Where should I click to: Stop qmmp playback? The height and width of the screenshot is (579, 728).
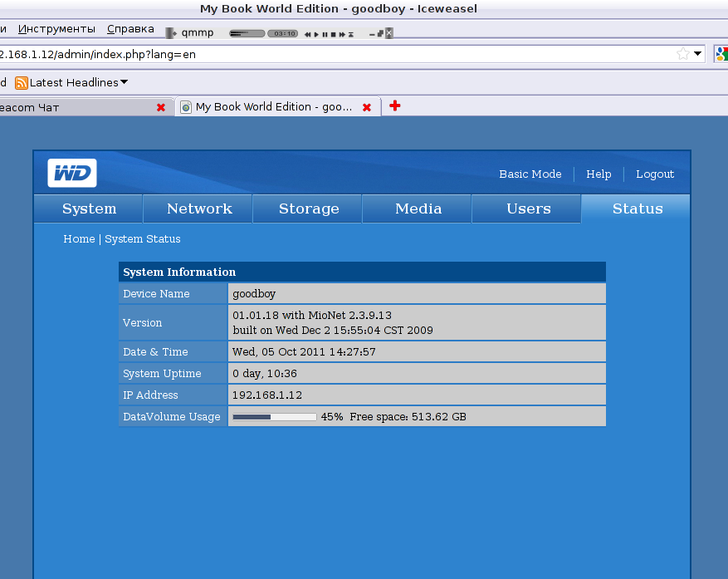pos(333,34)
